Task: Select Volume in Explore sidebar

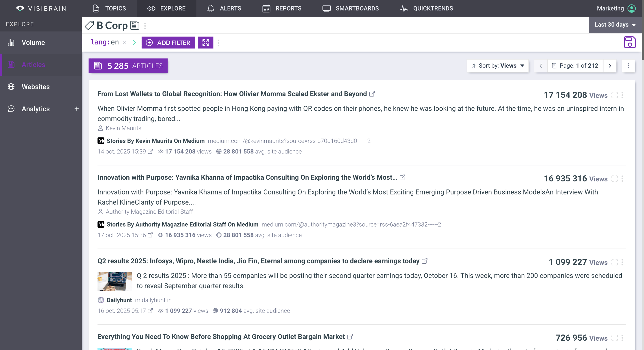Action: tap(33, 42)
